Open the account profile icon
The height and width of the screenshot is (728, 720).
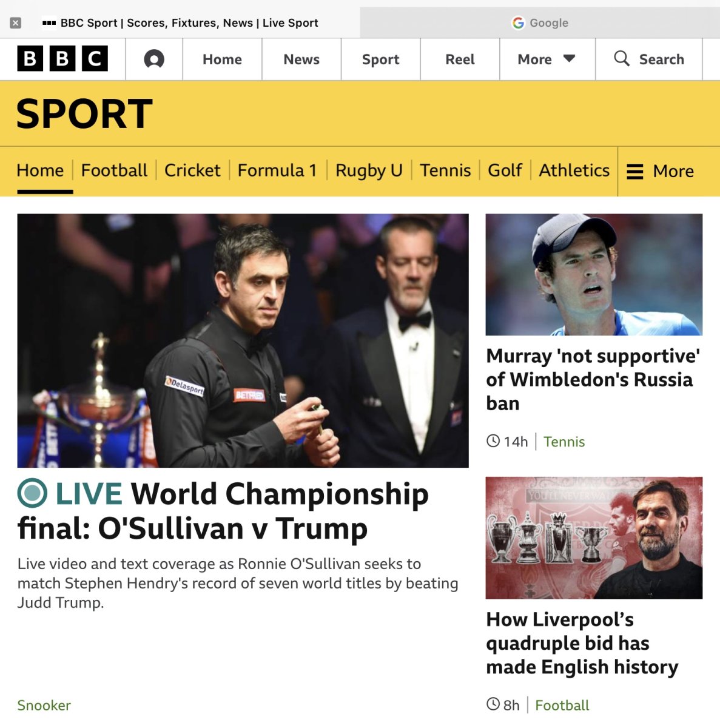tap(154, 59)
